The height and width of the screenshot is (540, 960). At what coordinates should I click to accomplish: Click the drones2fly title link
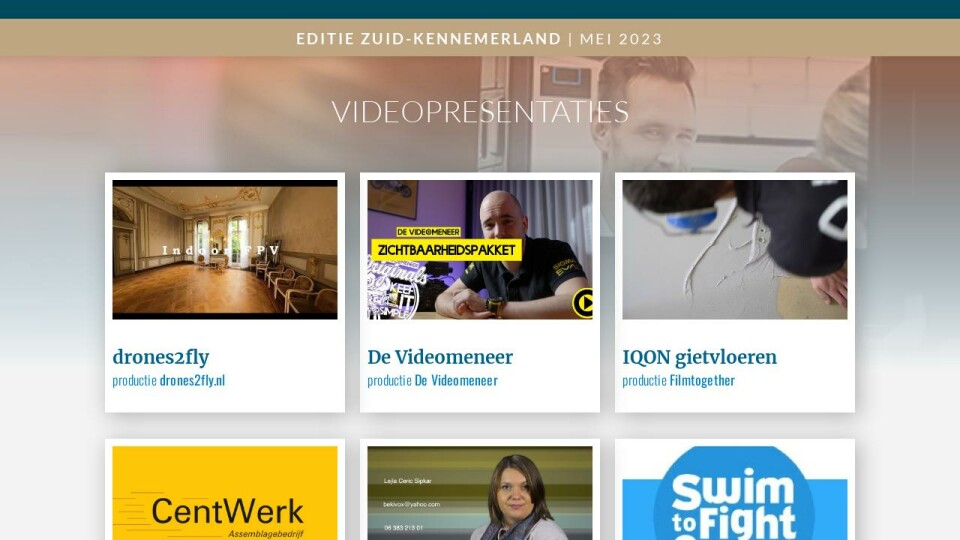click(161, 357)
